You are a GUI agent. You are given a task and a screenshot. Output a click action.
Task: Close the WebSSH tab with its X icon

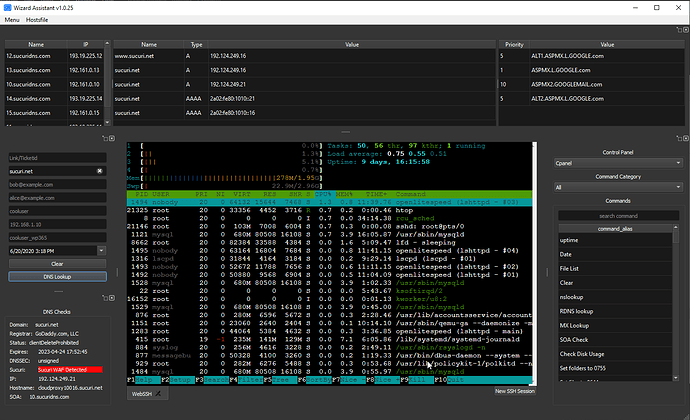pos(158,394)
